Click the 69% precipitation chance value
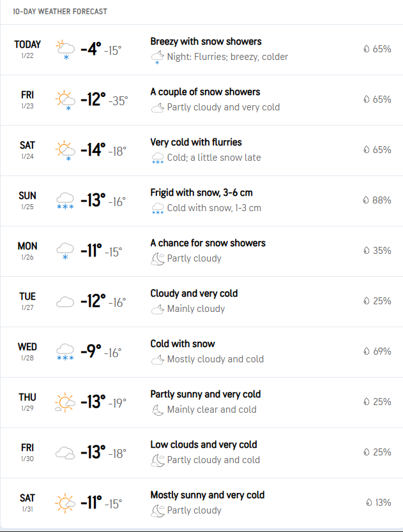 (x=382, y=351)
